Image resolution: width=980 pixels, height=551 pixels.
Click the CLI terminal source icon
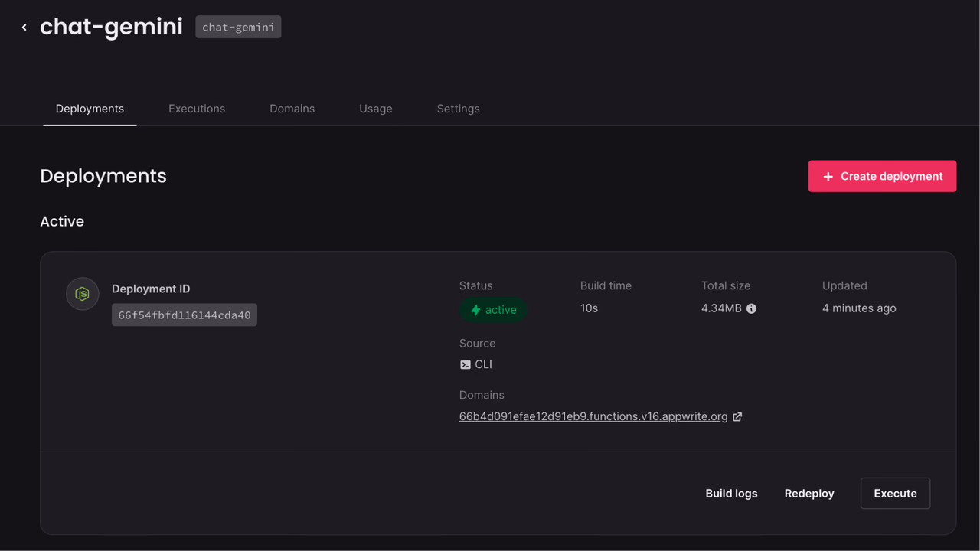[x=465, y=365]
